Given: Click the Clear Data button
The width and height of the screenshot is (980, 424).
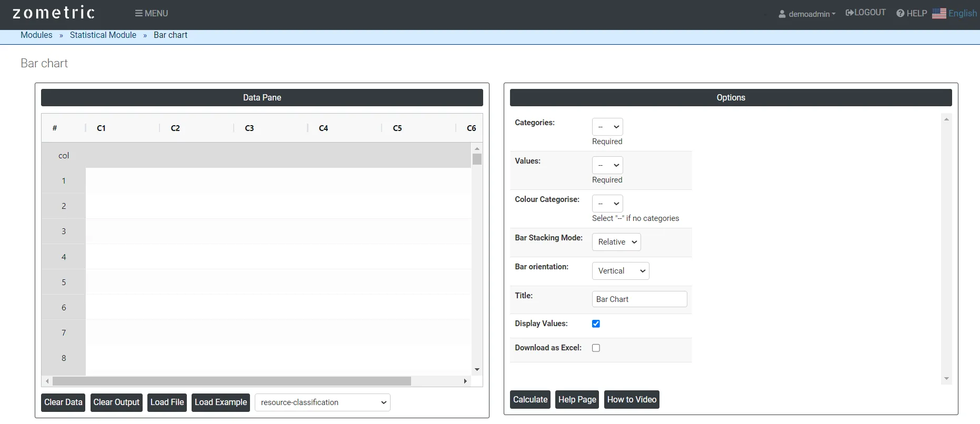Looking at the screenshot, I should pos(63,402).
